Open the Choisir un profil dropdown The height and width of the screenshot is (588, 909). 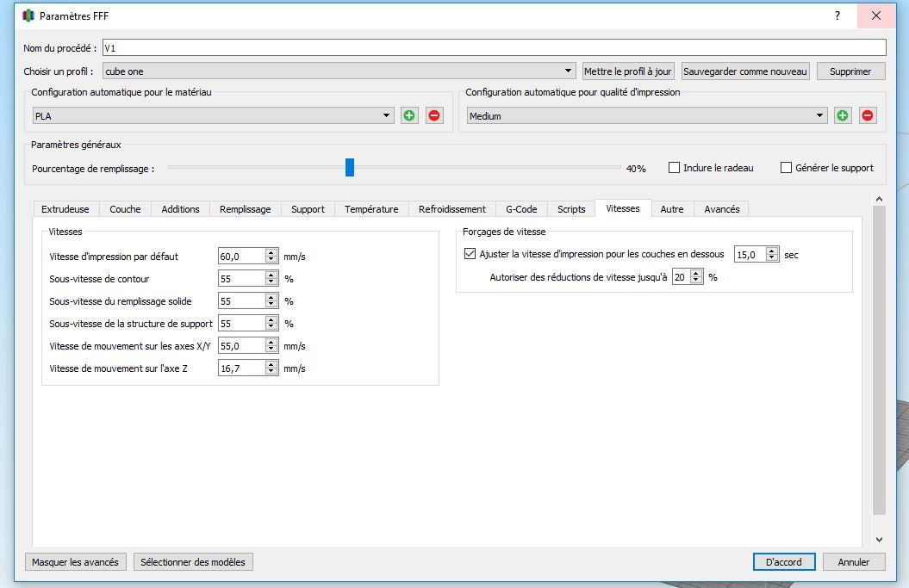pos(339,71)
